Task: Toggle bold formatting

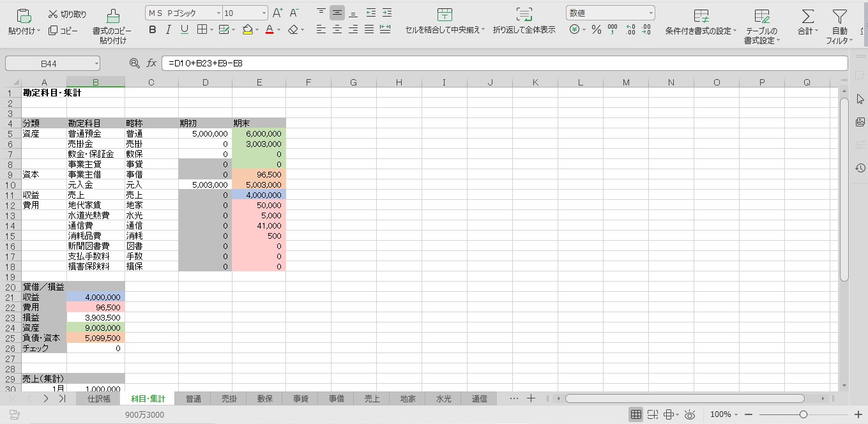Action: click(x=152, y=29)
